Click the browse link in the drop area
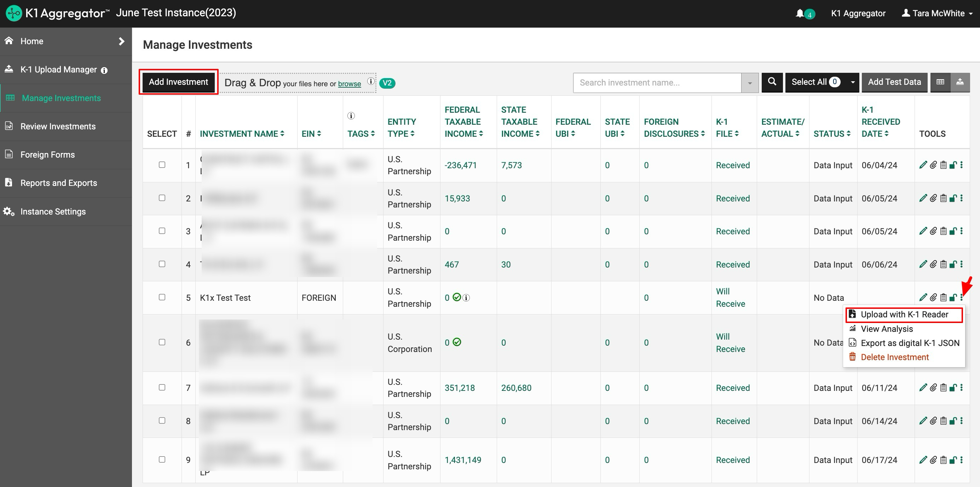The image size is (980, 487). [x=349, y=84]
